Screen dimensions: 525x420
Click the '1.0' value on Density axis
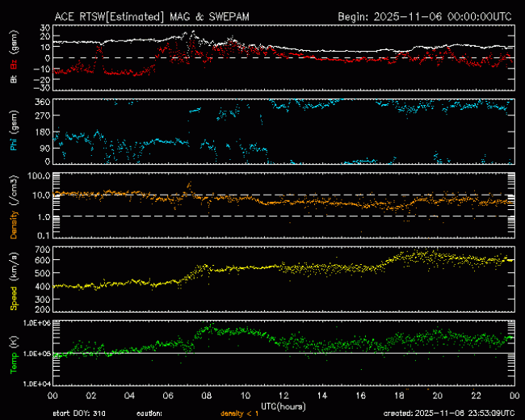click(x=44, y=217)
